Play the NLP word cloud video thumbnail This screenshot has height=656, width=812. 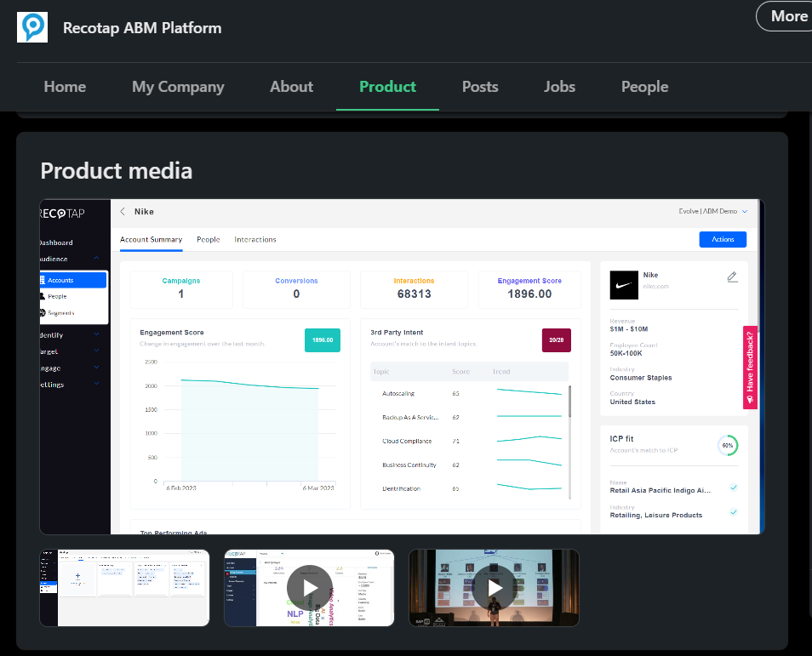click(309, 588)
